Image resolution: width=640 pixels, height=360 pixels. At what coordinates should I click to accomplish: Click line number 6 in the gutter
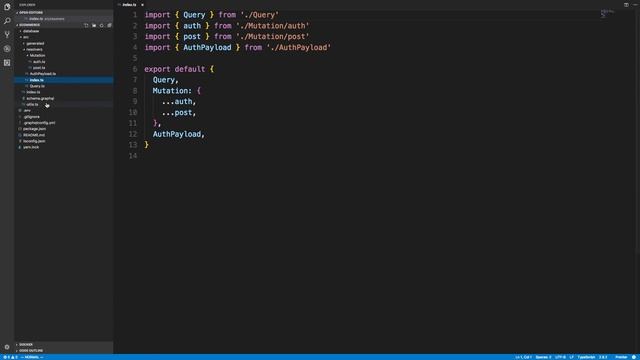coord(135,69)
